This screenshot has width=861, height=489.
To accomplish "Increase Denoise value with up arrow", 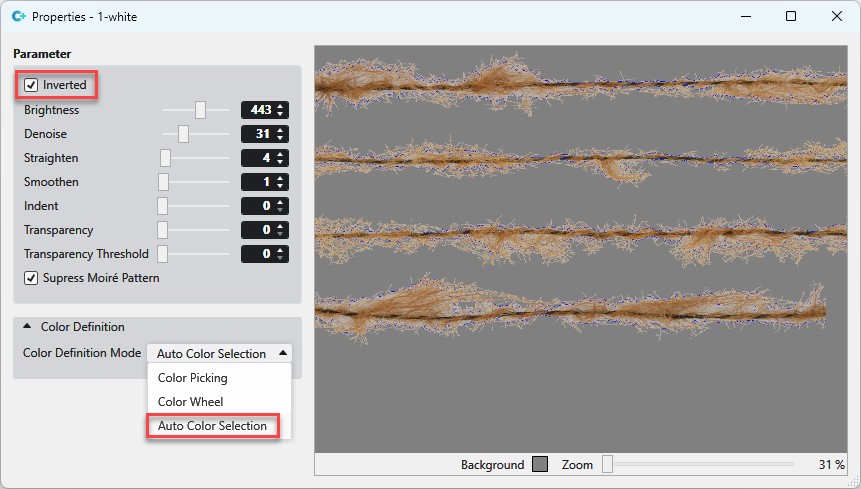I will pyautogui.click(x=281, y=130).
